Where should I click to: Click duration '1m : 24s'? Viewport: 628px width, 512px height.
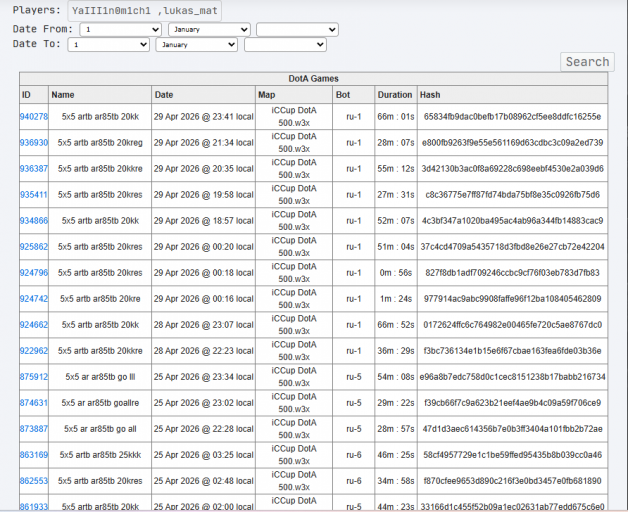[396, 299]
